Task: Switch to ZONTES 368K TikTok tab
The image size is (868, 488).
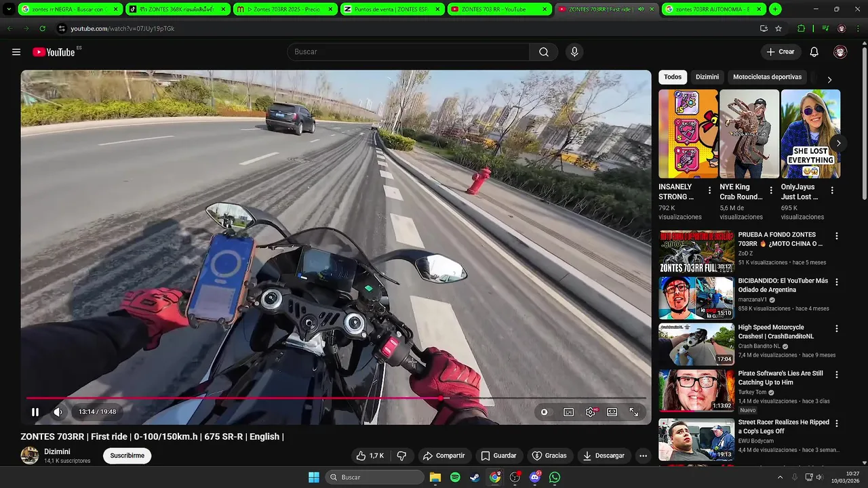Action: pyautogui.click(x=178, y=9)
